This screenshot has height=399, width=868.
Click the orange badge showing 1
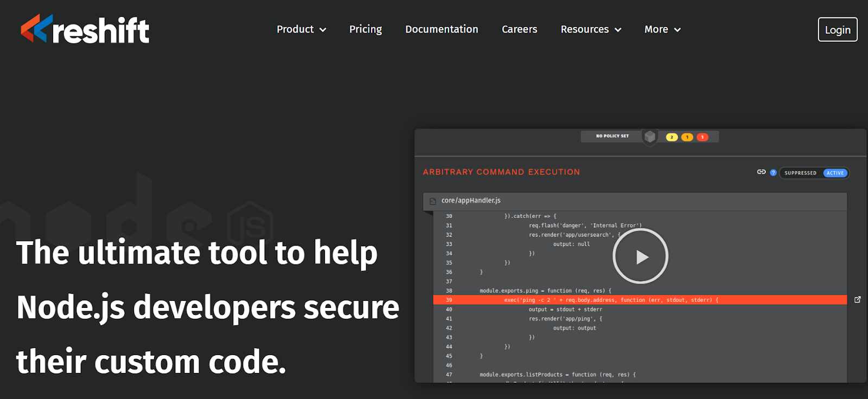click(x=687, y=137)
